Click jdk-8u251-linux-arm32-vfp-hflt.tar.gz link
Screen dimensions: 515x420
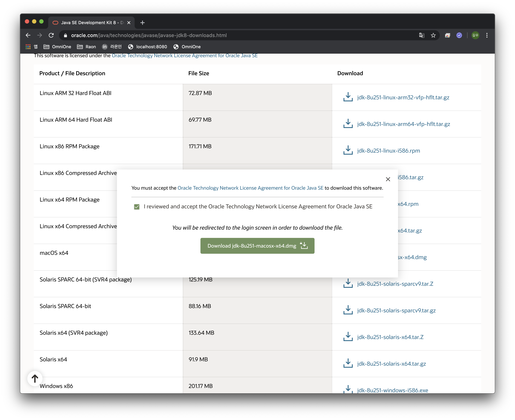click(x=403, y=98)
